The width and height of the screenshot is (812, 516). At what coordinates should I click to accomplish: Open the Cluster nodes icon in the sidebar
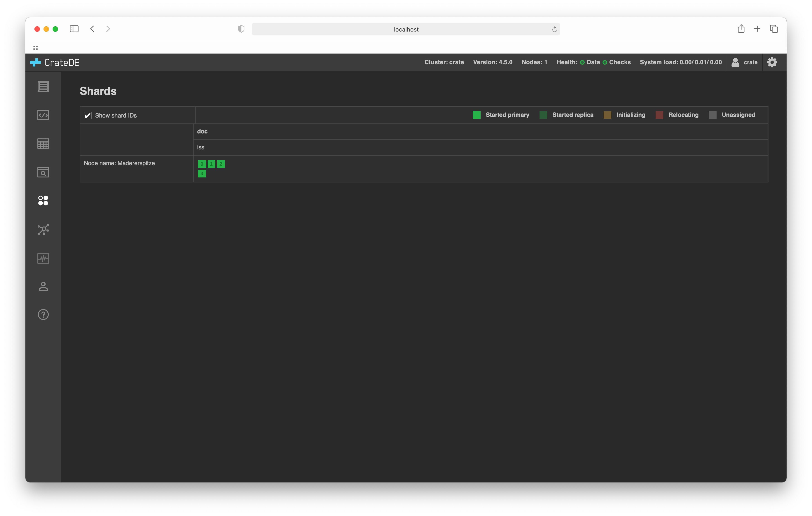point(43,229)
